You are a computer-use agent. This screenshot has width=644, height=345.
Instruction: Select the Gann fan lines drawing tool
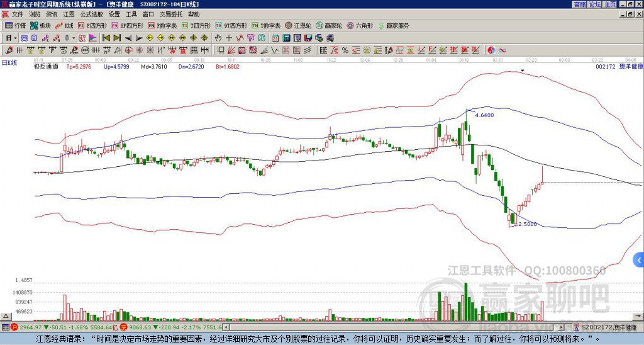click(x=231, y=50)
